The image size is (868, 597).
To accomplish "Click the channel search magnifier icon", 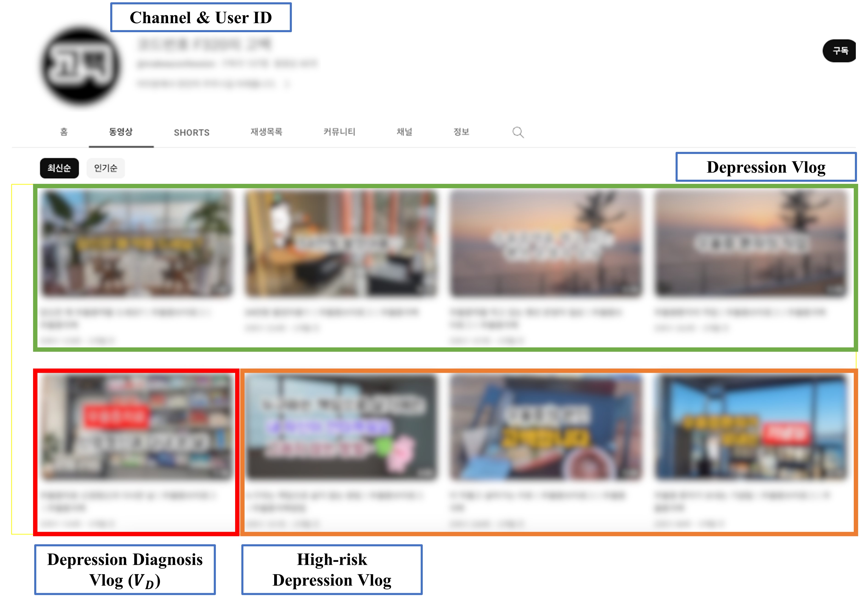I will (x=518, y=132).
